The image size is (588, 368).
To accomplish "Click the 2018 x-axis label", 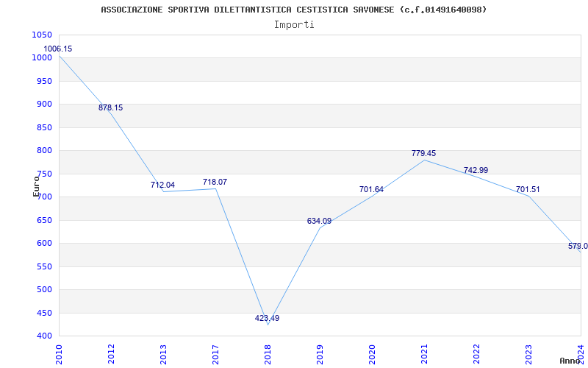I will [268, 354].
